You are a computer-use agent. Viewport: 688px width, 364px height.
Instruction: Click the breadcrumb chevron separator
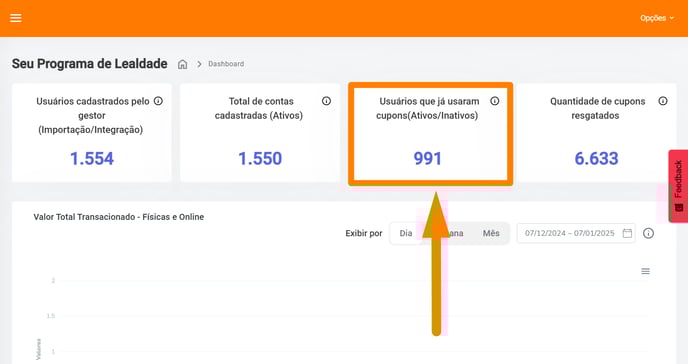click(x=199, y=64)
